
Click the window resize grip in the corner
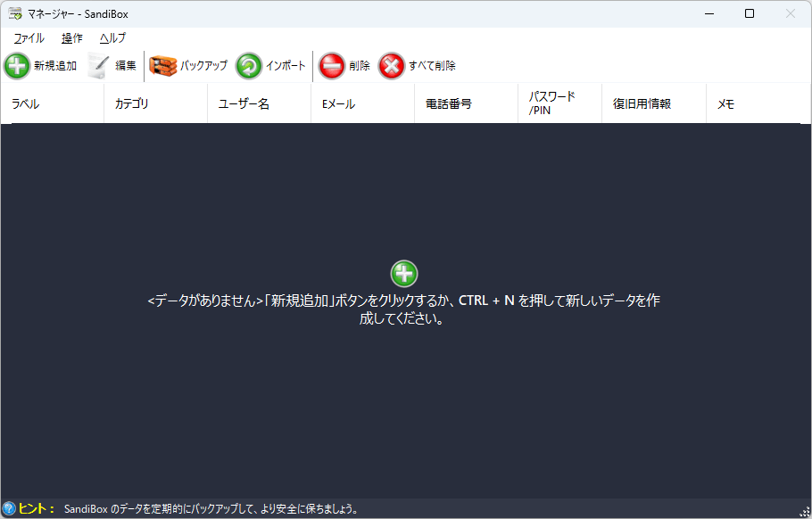pos(805,512)
